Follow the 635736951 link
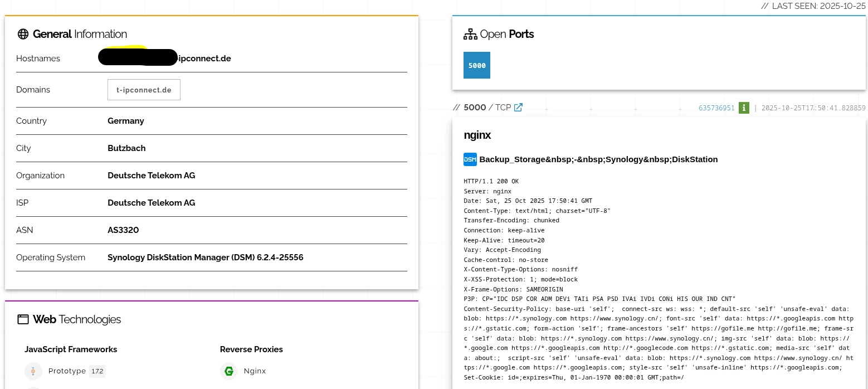This screenshot has height=389, width=868. 716,108
